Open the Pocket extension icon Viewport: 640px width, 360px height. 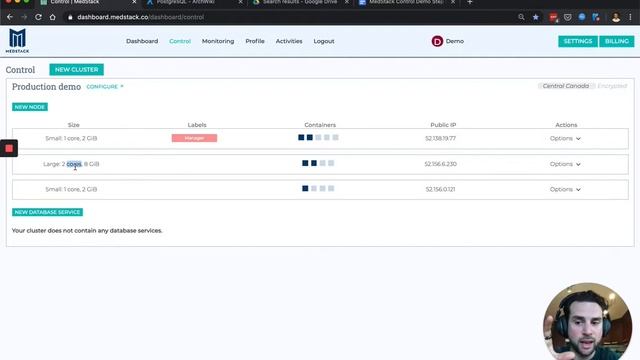tap(567, 17)
